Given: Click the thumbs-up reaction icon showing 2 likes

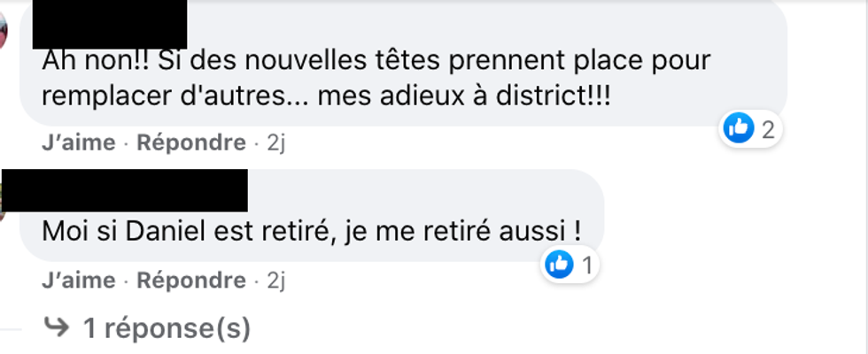Looking at the screenshot, I should [x=738, y=129].
